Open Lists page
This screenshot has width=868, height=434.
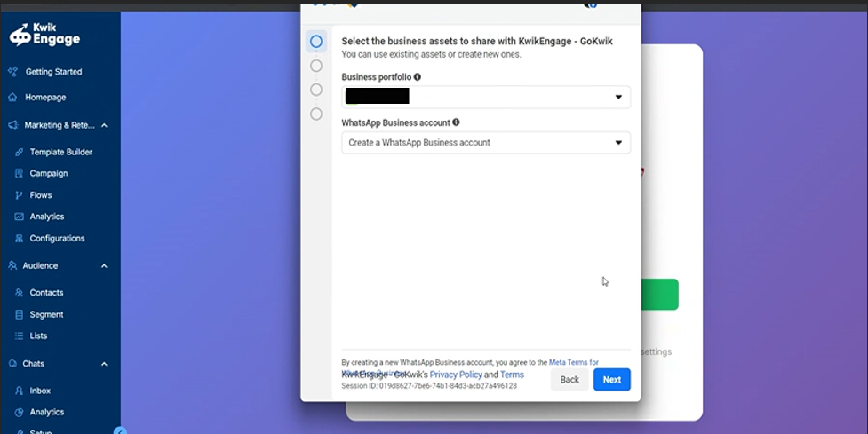pos(38,336)
